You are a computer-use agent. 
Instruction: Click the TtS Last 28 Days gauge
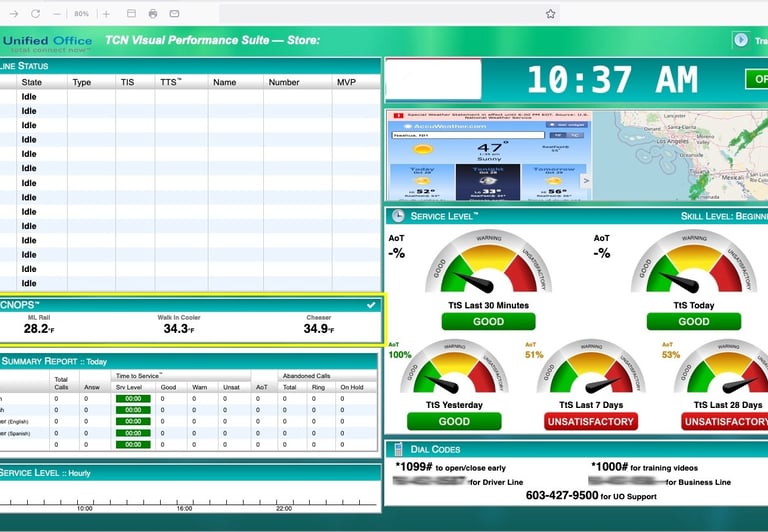pyautogui.click(x=721, y=367)
